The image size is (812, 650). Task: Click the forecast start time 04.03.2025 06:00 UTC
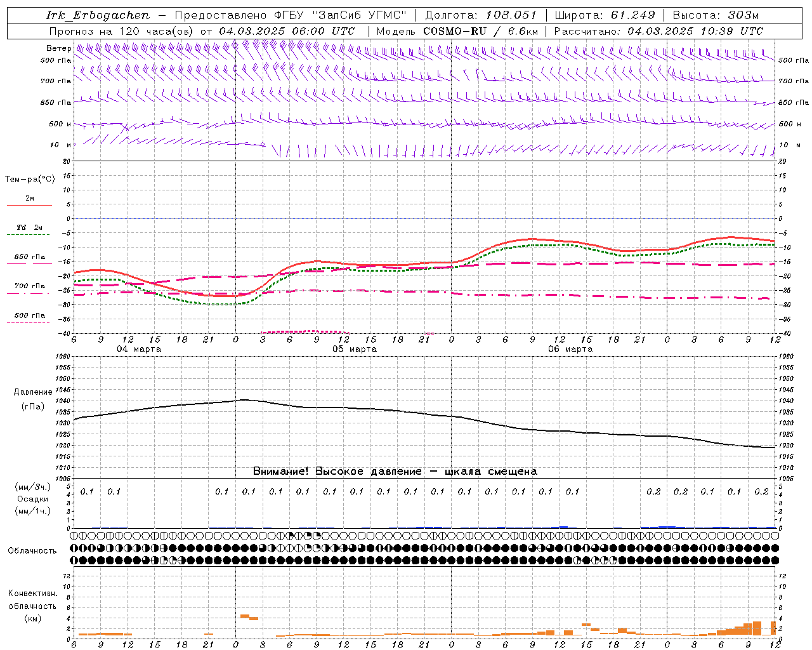coord(287,31)
